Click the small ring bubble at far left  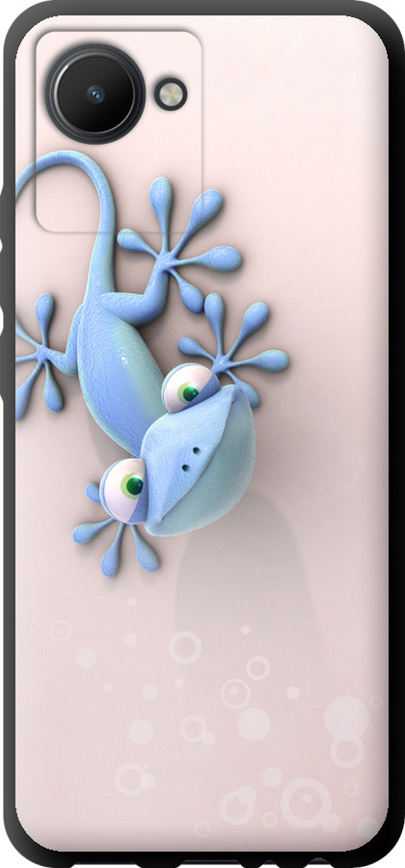click(x=61, y=631)
